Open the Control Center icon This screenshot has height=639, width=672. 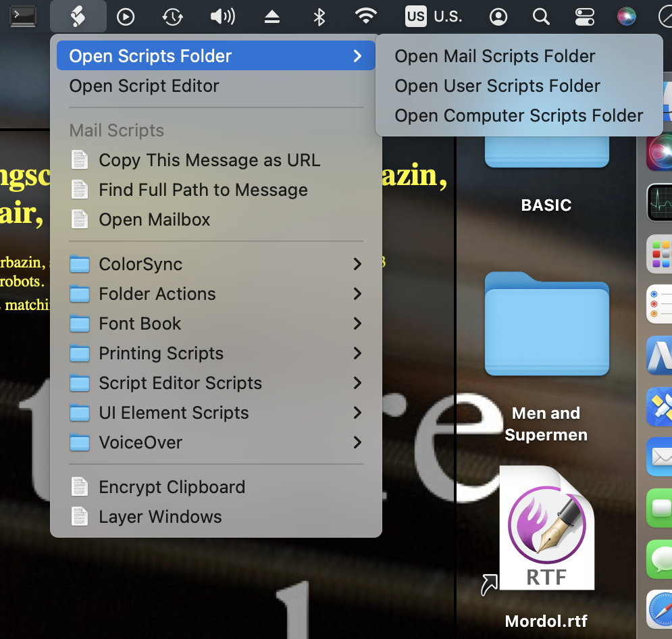pyautogui.click(x=583, y=16)
